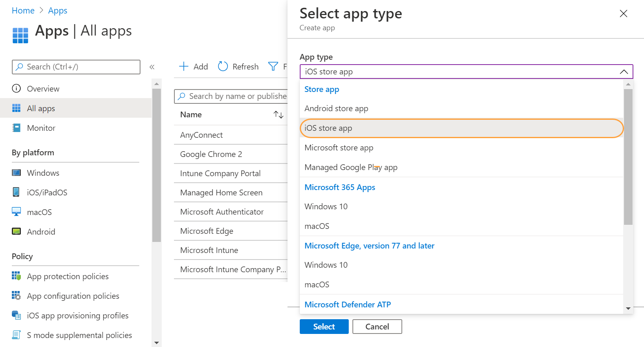
Task: Click the dropdown list scroll up arrow
Action: [x=628, y=84]
